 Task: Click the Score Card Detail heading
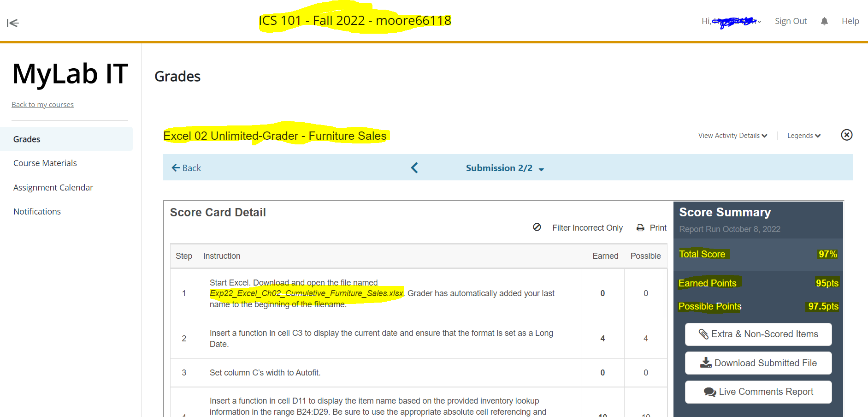pos(218,212)
